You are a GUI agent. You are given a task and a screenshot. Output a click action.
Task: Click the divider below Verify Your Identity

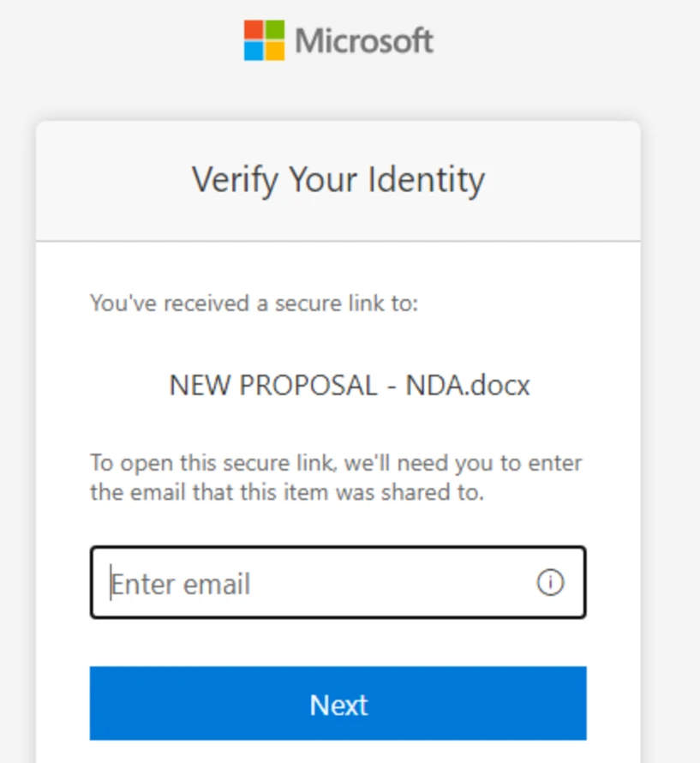tap(338, 241)
